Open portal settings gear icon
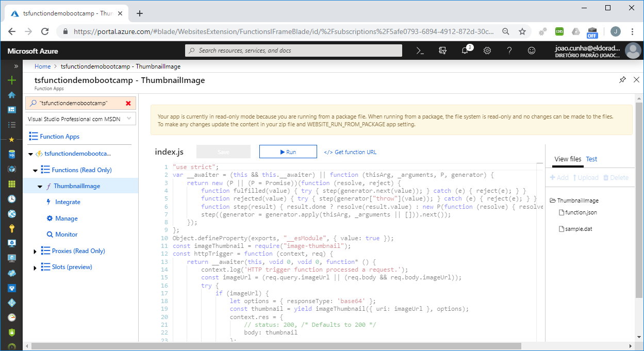Viewport: 644px width, 351px height. 487,51
